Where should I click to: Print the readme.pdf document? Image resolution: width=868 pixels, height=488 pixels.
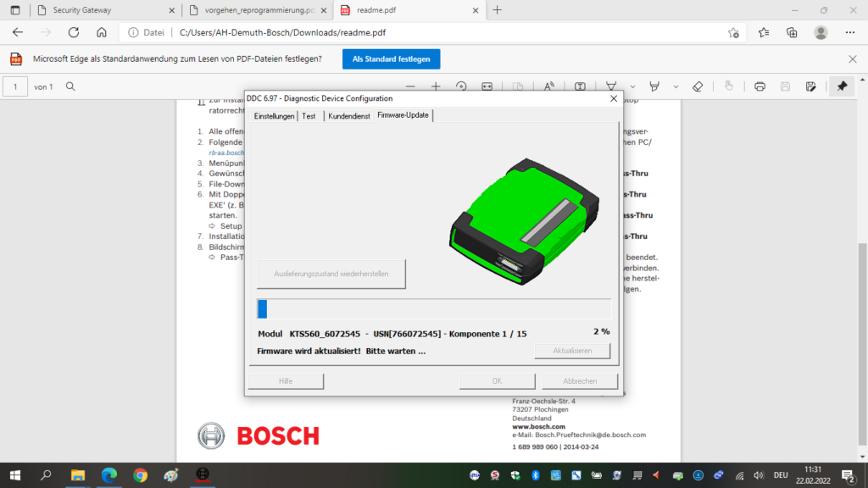pos(759,87)
